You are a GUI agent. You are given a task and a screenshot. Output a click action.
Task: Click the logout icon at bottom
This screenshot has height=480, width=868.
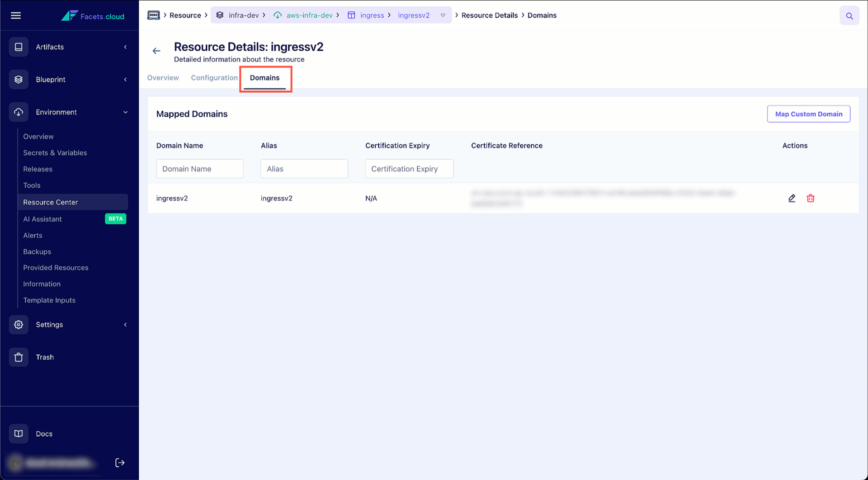[x=120, y=462]
